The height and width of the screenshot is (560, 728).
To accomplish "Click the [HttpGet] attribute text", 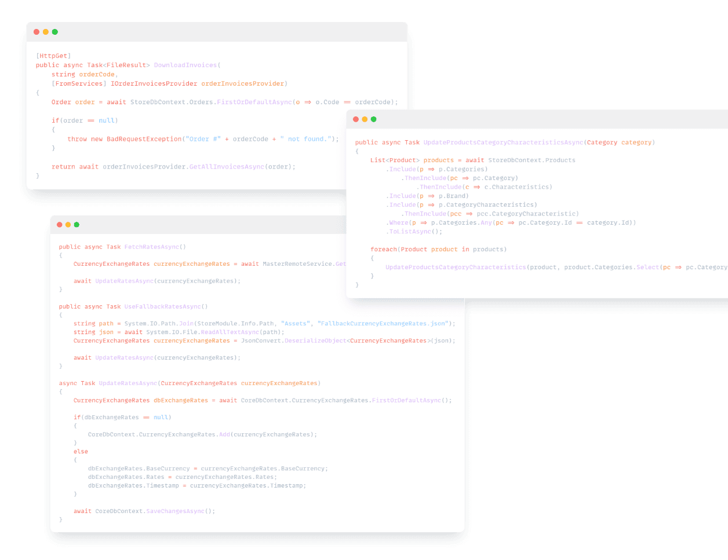I will pyautogui.click(x=53, y=56).
